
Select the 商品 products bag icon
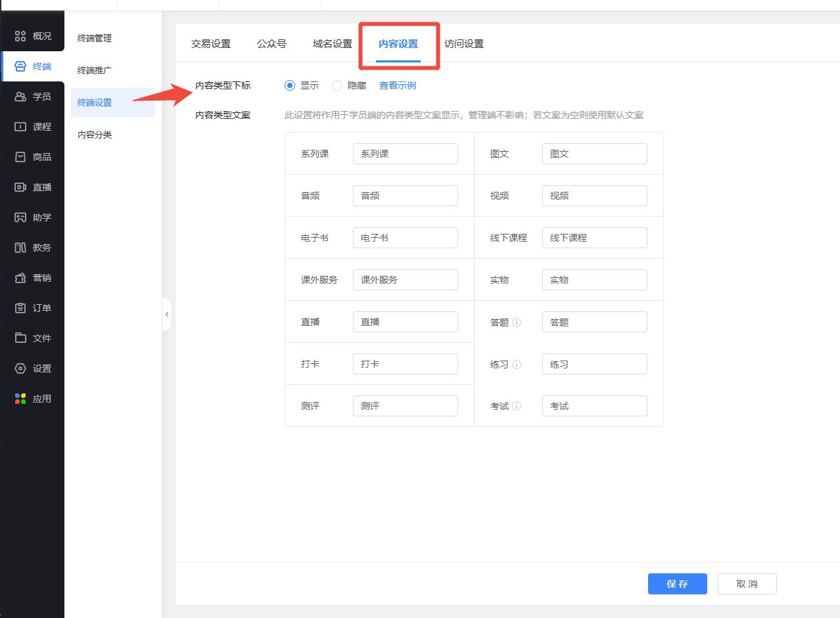coord(20,157)
